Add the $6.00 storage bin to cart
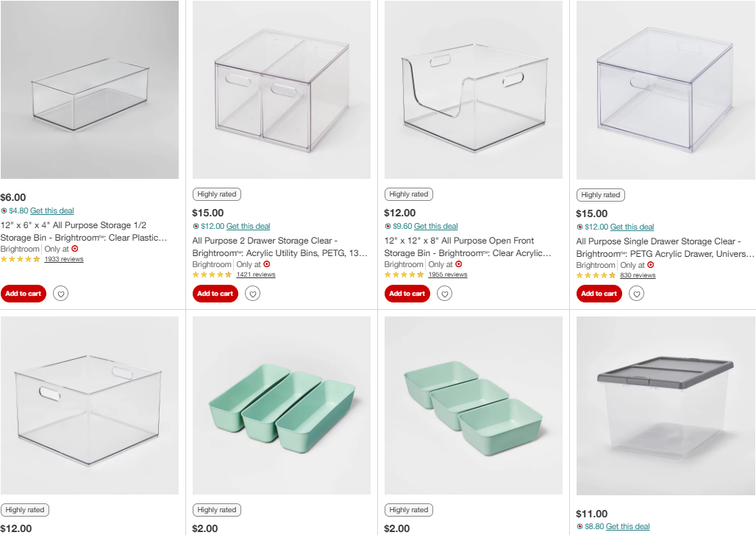 coord(23,294)
